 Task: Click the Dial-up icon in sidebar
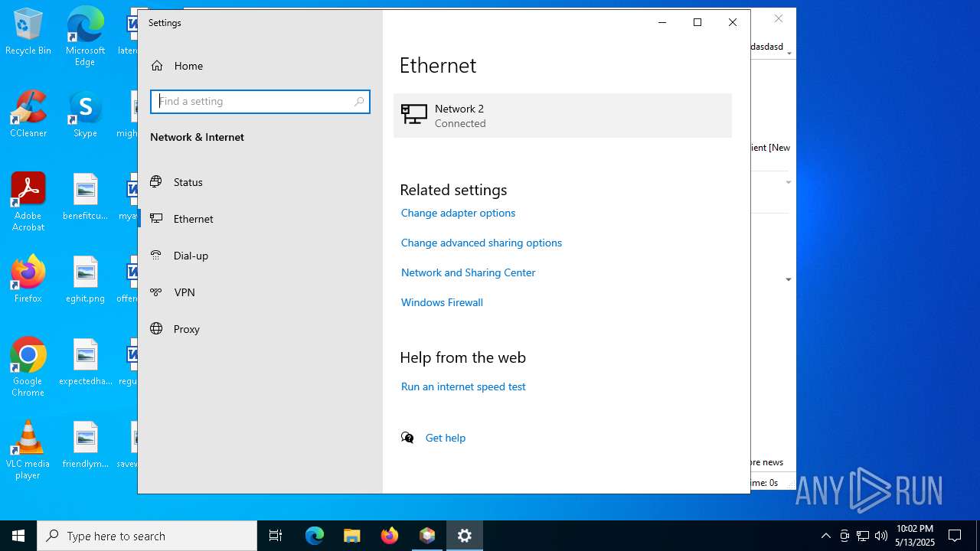pyautogui.click(x=156, y=255)
